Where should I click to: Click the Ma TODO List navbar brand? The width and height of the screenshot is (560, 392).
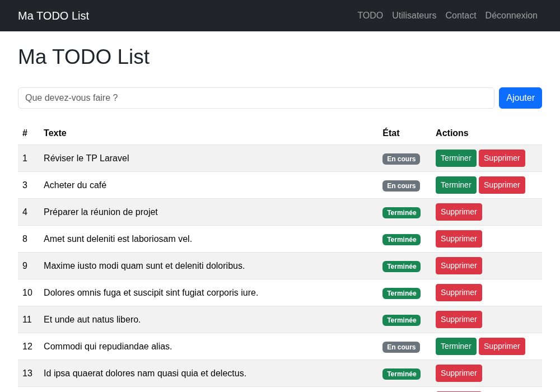[x=54, y=16]
